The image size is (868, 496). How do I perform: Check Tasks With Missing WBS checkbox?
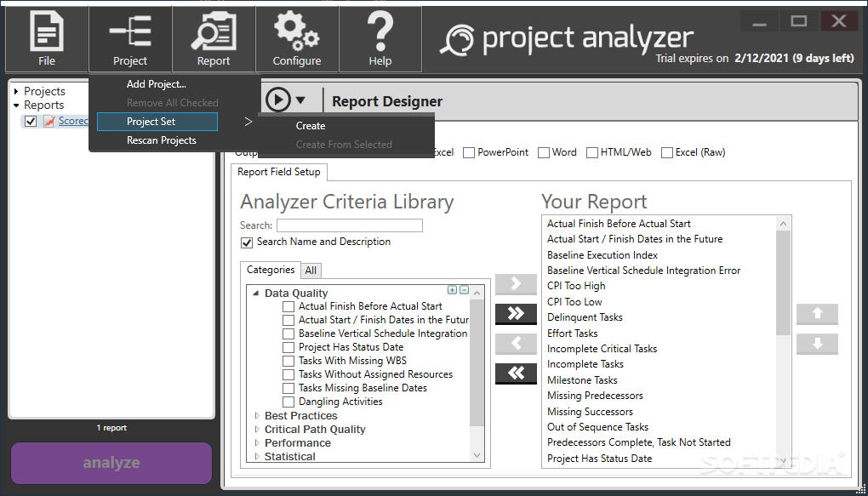pyautogui.click(x=288, y=361)
